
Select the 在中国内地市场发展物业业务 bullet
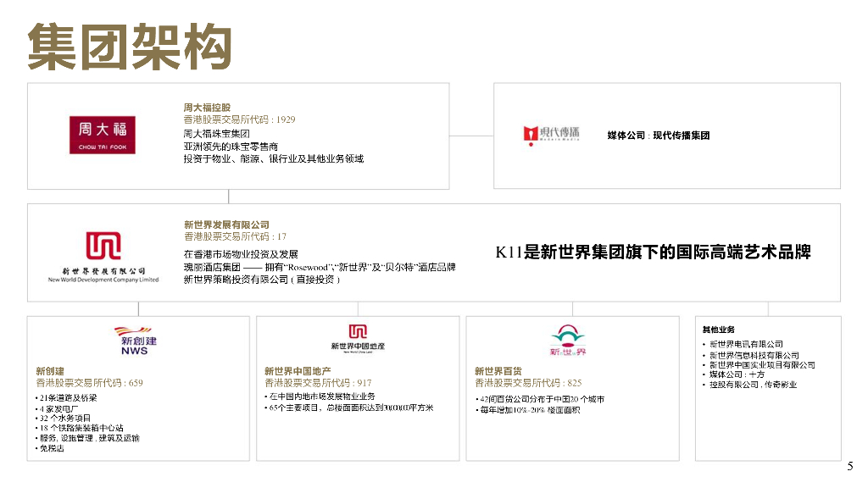pos(320,396)
